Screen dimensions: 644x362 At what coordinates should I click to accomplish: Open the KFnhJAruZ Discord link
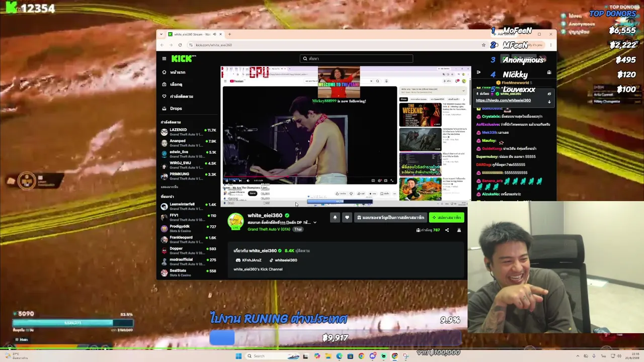click(249, 260)
